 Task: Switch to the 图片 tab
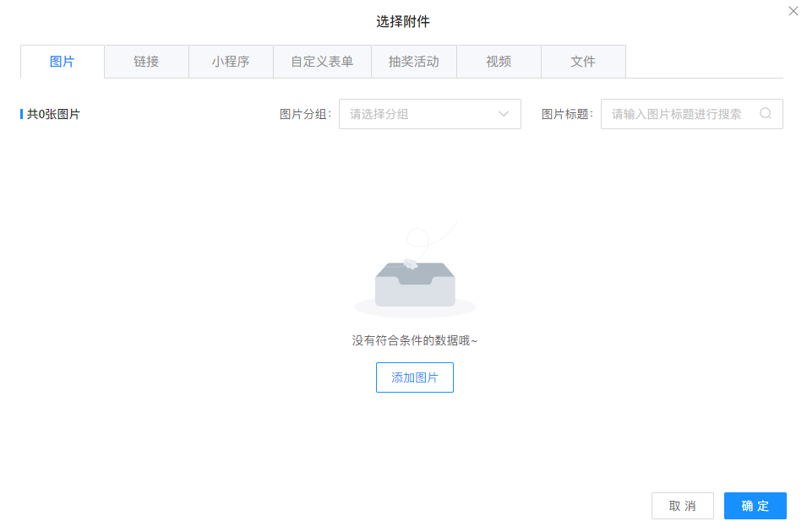63,62
